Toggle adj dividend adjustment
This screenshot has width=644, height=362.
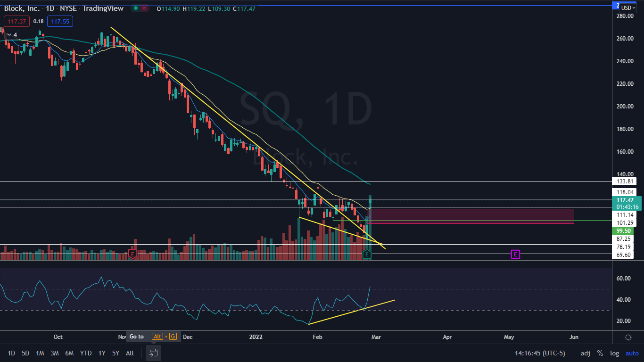click(x=585, y=353)
